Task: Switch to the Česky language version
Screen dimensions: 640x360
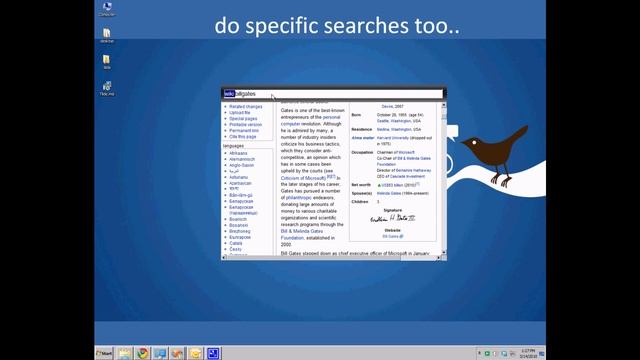Action: pos(236,249)
